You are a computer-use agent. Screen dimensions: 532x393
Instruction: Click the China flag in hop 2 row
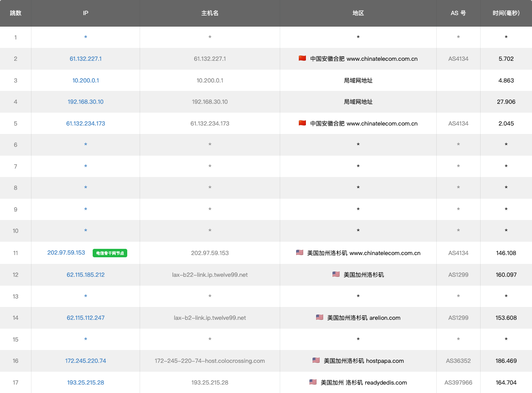tap(302, 59)
